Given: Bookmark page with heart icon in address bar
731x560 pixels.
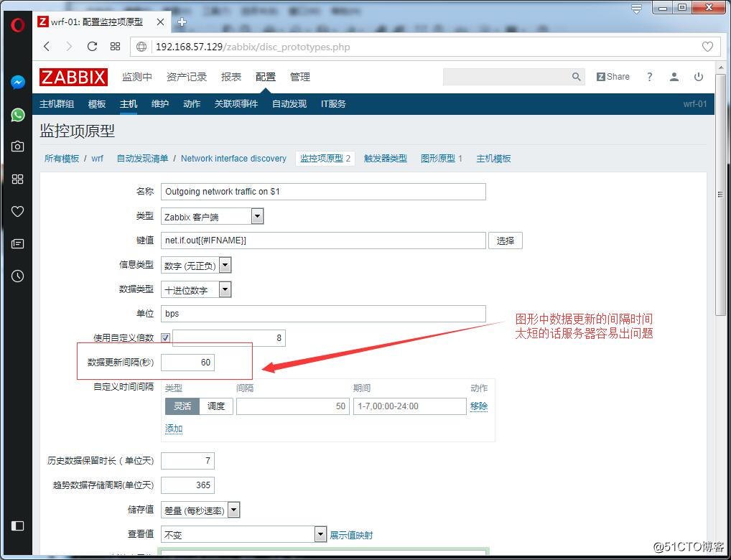Looking at the screenshot, I should click(x=708, y=47).
